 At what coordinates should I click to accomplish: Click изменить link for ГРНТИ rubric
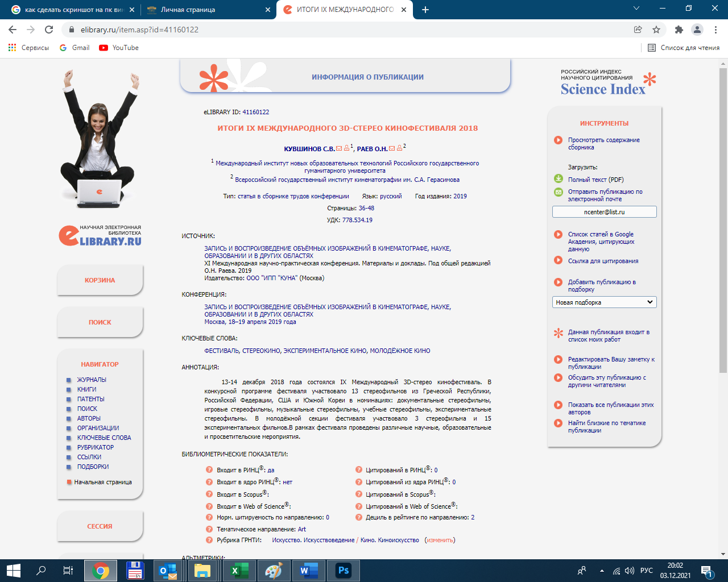pyautogui.click(x=440, y=540)
